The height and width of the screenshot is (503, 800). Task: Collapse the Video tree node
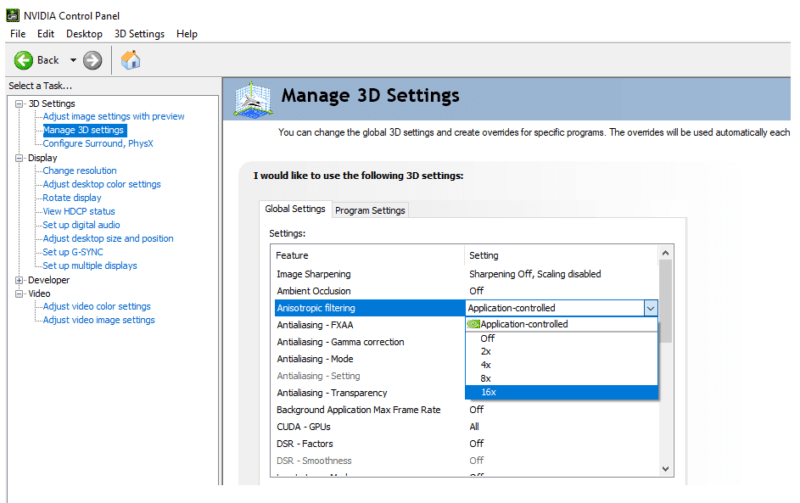coord(20,293)
